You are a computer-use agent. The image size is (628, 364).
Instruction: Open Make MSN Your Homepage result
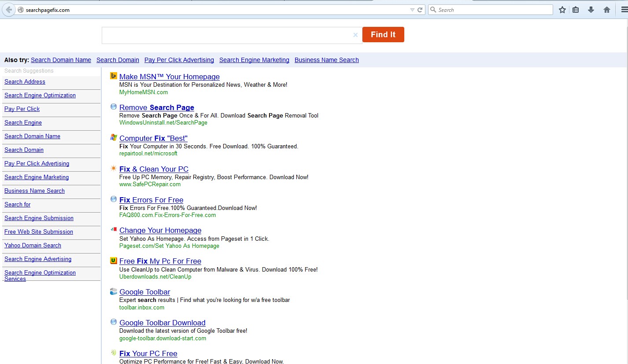[170, 77]
